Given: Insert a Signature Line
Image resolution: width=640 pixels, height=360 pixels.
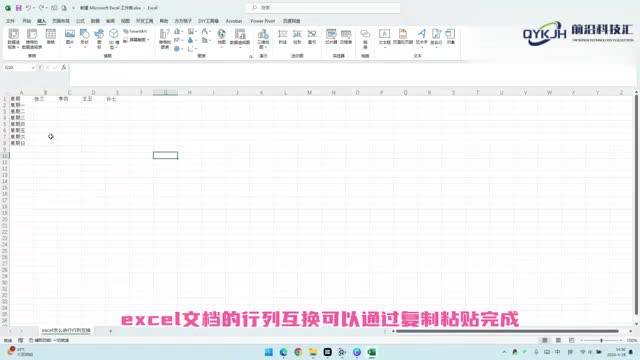Looking at the screenshot, I should (x=436, y=38).
